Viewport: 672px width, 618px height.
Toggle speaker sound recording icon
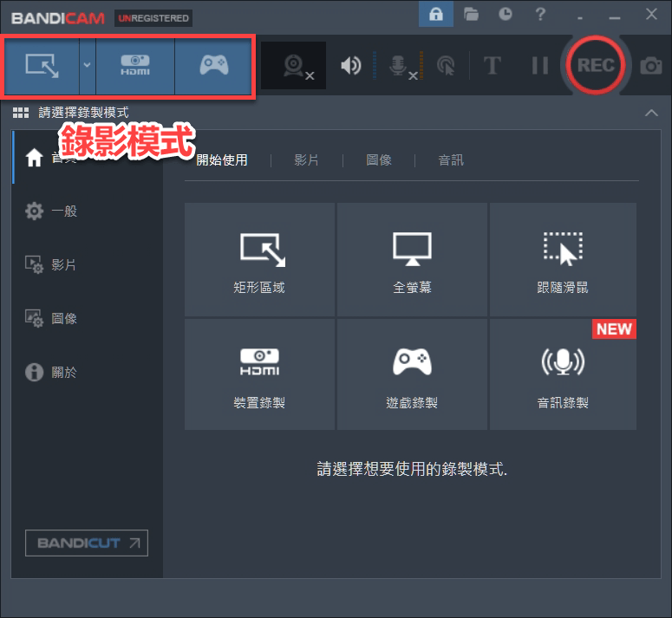click(350, 66)
